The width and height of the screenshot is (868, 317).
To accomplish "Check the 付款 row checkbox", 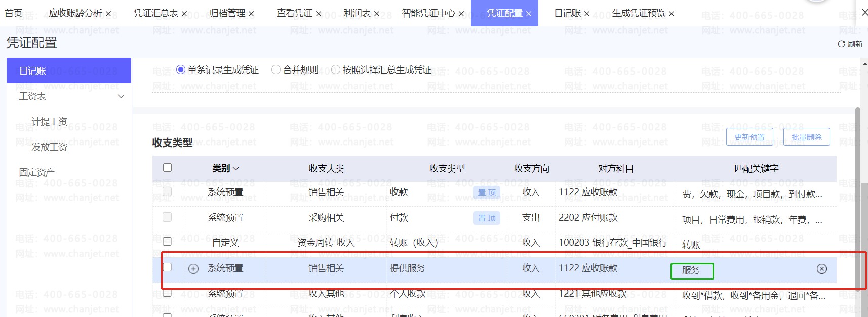I will (167, 217).
